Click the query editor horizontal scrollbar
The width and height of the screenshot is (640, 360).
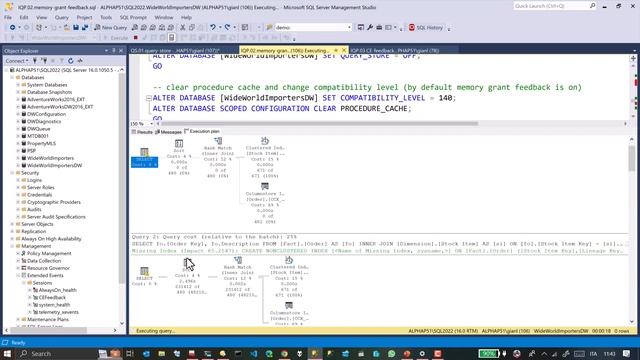pyautogui.click(x=320, y=124)
